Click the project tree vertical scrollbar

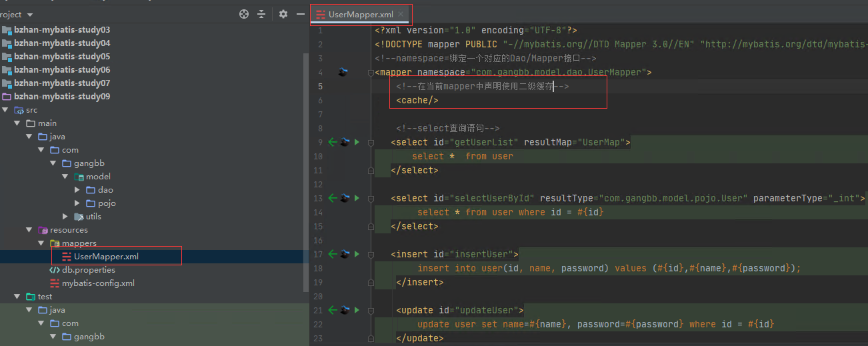click(x=306, y=173)
